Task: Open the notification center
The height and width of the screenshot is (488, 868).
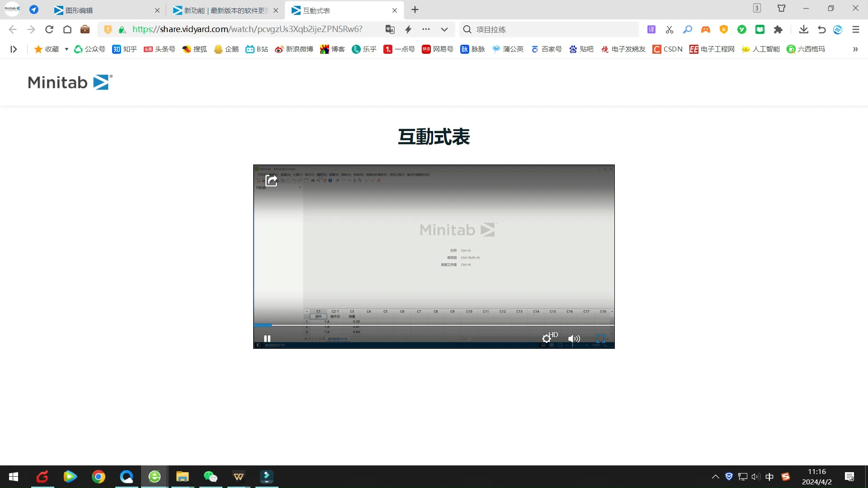Action: (849, 477)
